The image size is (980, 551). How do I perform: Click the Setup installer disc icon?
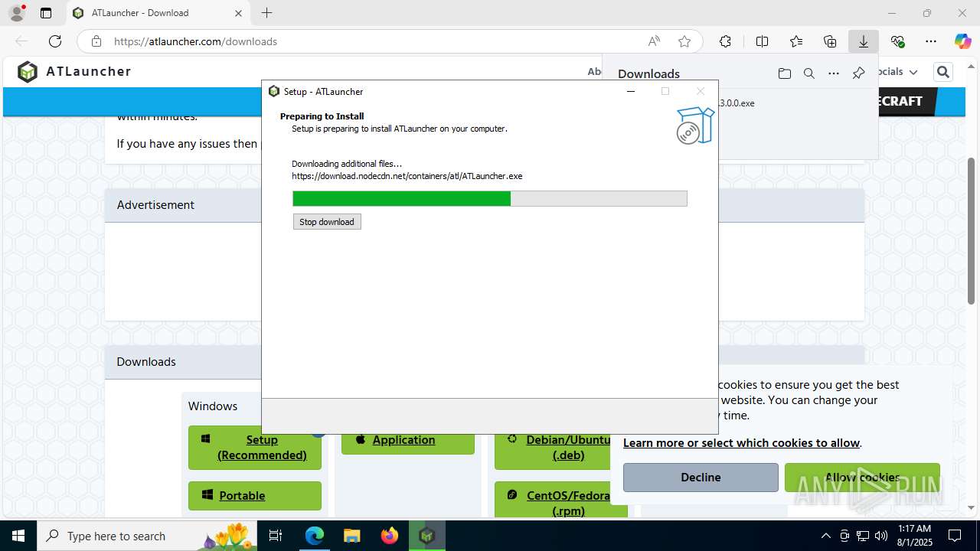[x=695, y=126]
